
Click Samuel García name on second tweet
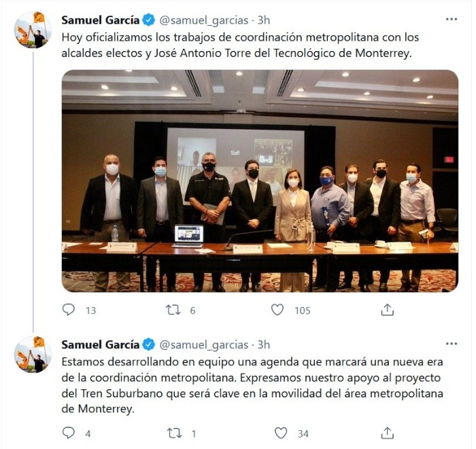pyautogui.click(x=100, y=344)
